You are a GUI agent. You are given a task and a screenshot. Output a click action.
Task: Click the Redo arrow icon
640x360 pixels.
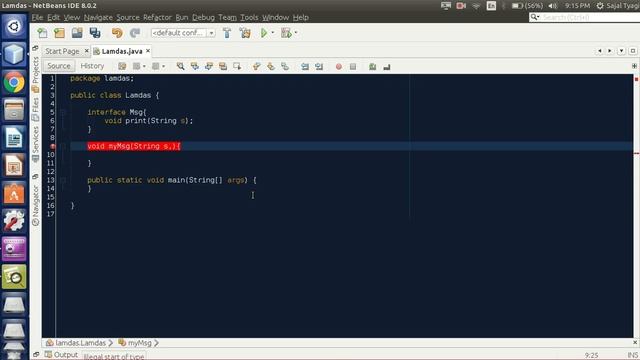click(135, 33)
